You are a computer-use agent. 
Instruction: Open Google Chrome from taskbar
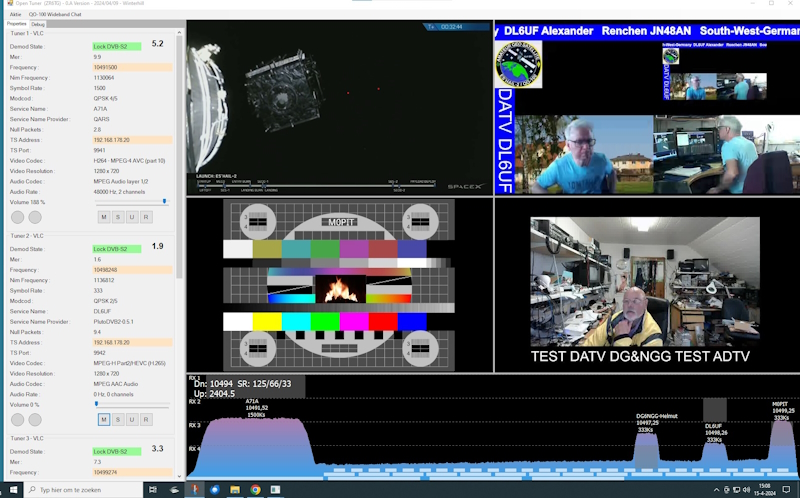point(255,489)
